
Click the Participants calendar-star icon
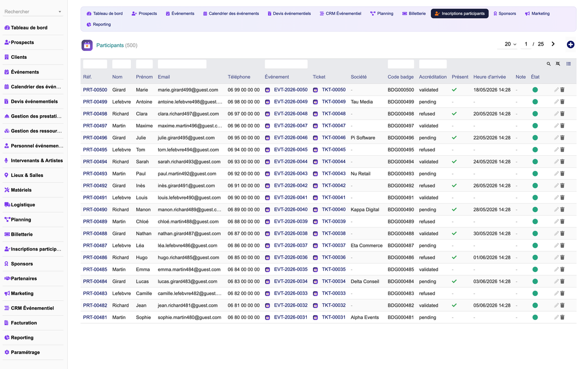87,45
